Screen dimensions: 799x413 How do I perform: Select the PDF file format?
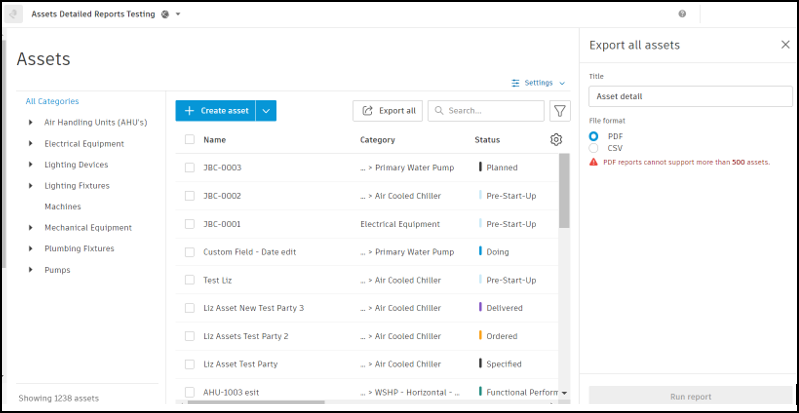pos(594,136)
